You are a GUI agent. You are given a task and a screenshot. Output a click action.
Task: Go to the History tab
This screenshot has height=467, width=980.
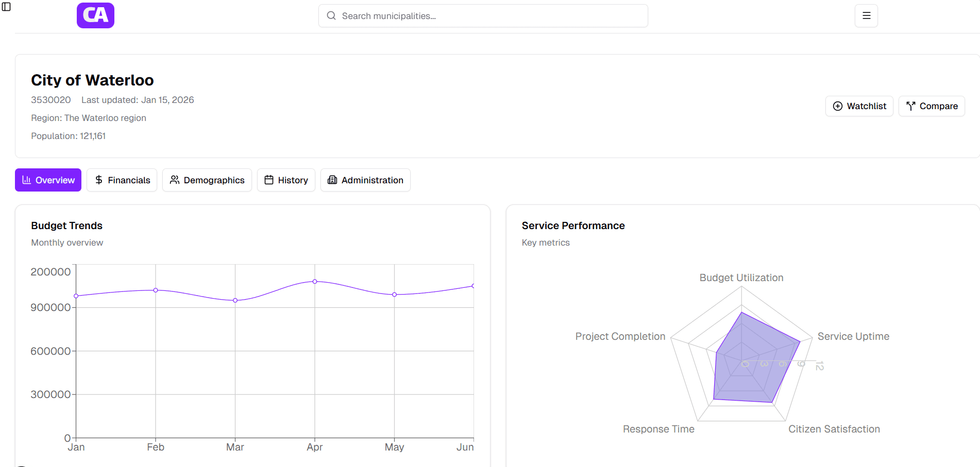[286, 180]
